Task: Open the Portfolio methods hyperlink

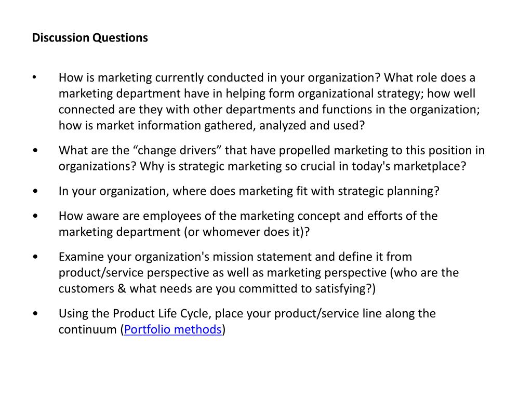Action: click(x=173, y=330)
